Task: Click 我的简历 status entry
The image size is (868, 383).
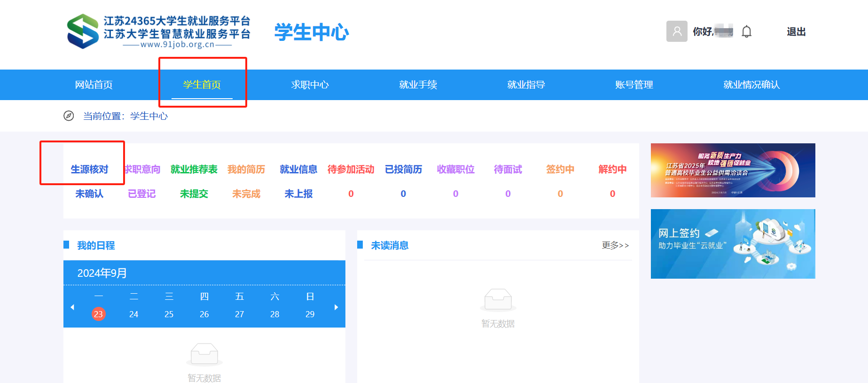Action: 246,169
